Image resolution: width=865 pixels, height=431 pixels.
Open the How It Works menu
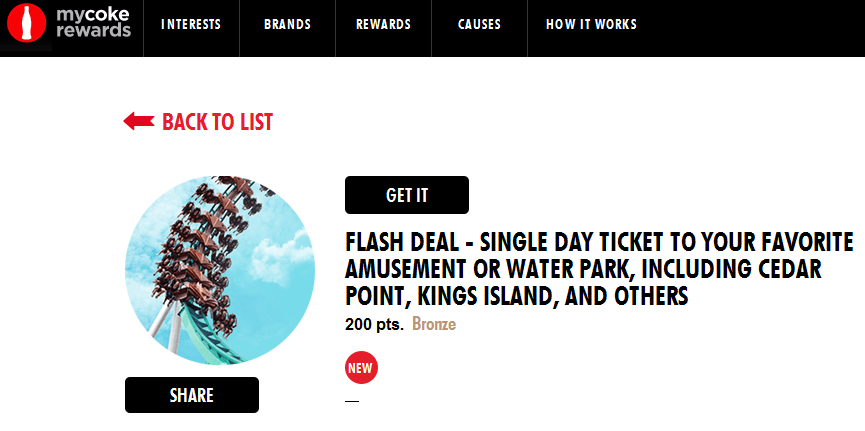pos(591,25)
